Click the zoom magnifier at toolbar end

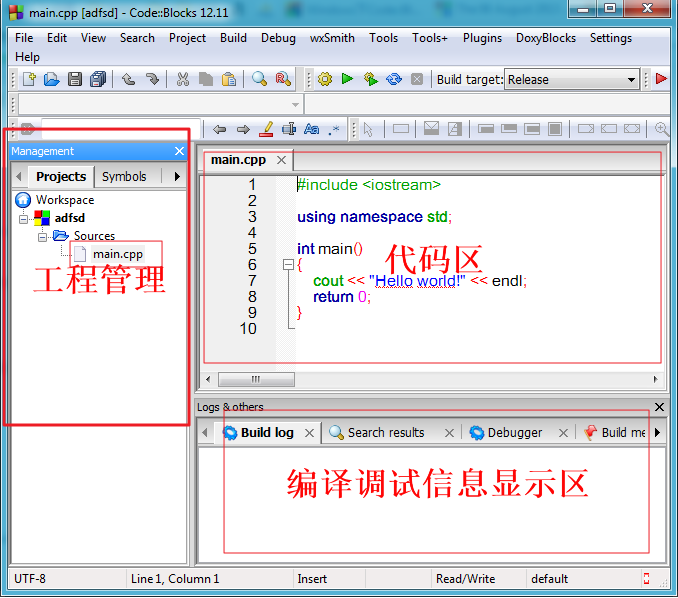[x=662, y=129]
